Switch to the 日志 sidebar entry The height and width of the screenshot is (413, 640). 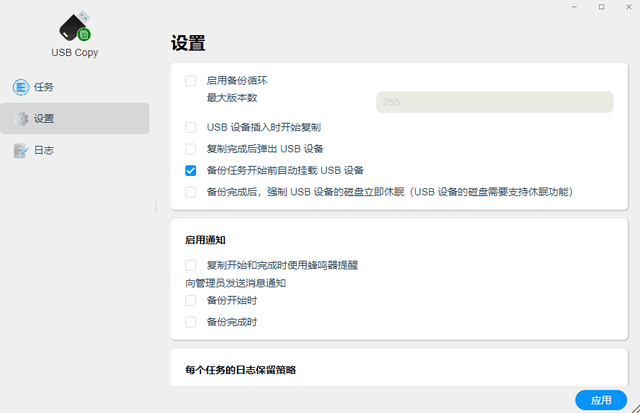[44, 151]
